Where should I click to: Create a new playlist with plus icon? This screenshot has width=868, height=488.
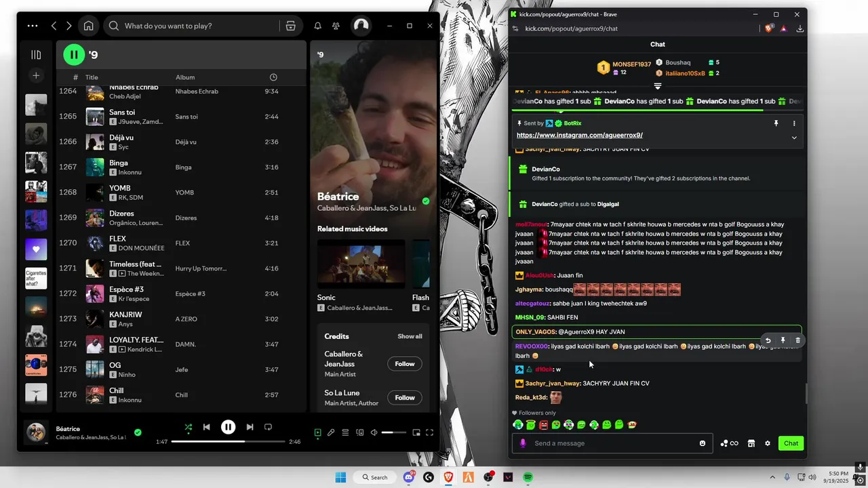[x=36, y=75]
